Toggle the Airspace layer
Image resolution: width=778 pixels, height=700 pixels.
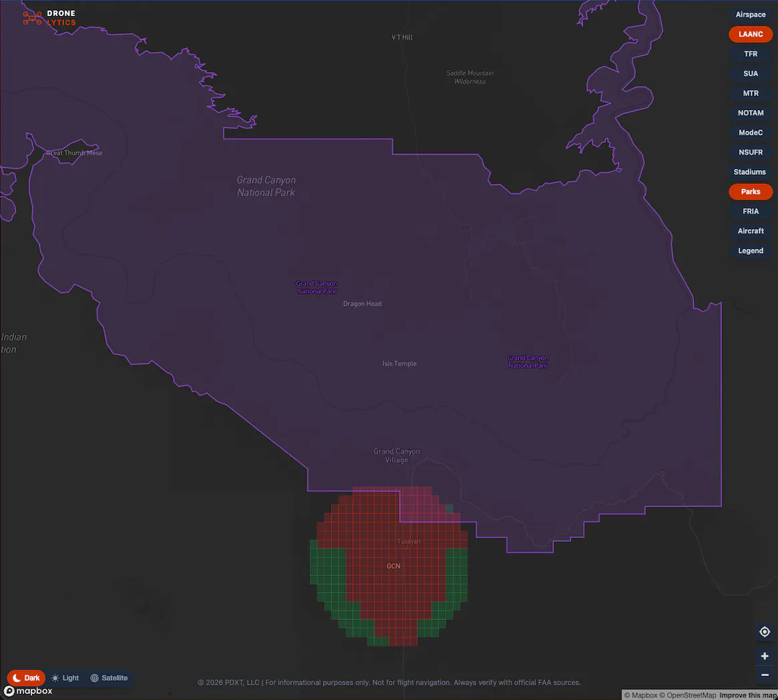(750, 15)
